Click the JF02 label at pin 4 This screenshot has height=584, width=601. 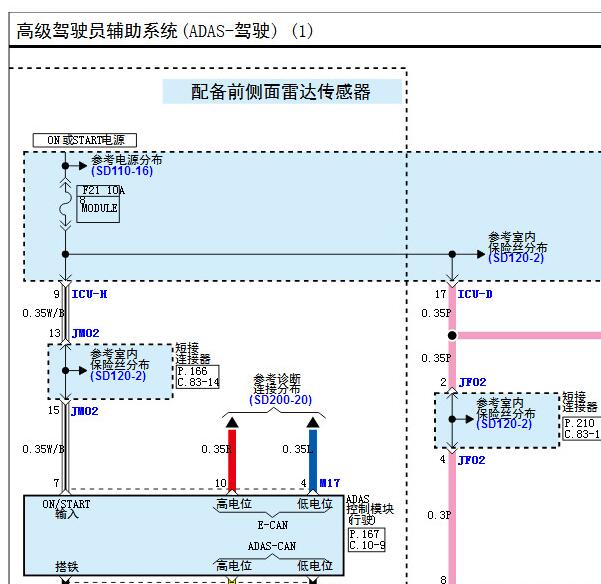click(x=471, y=460)
